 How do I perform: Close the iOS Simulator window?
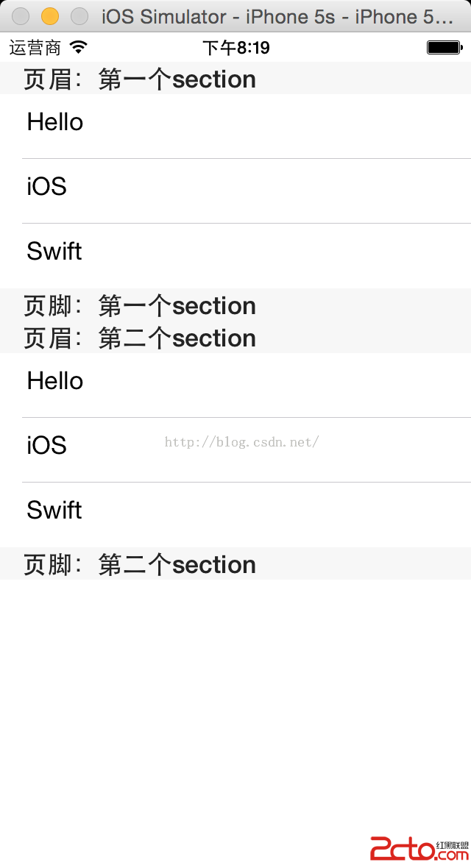[21, 16]
